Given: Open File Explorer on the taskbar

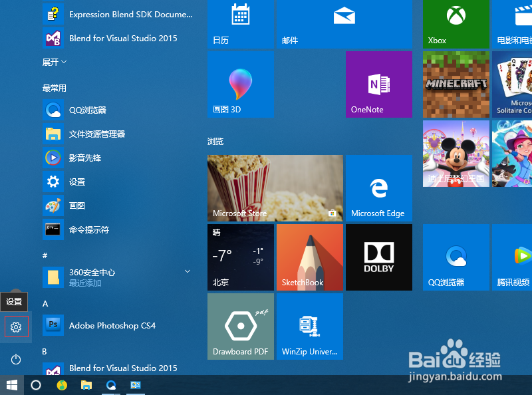Looking at the screenshot, I should (86, 385).
